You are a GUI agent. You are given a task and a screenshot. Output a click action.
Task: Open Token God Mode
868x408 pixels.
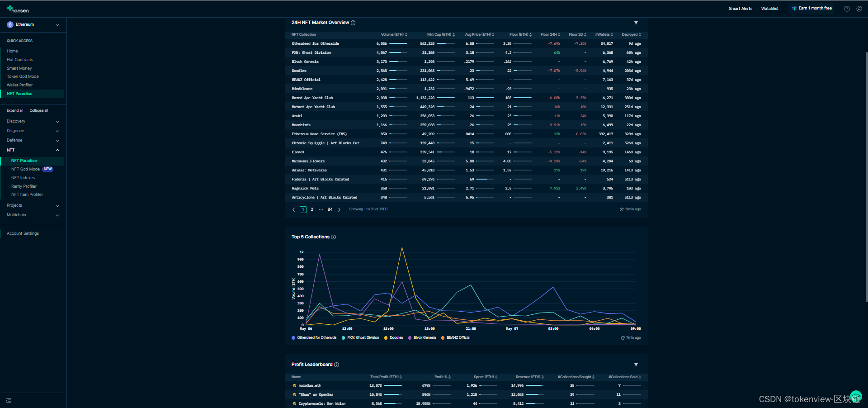[23, 76]
